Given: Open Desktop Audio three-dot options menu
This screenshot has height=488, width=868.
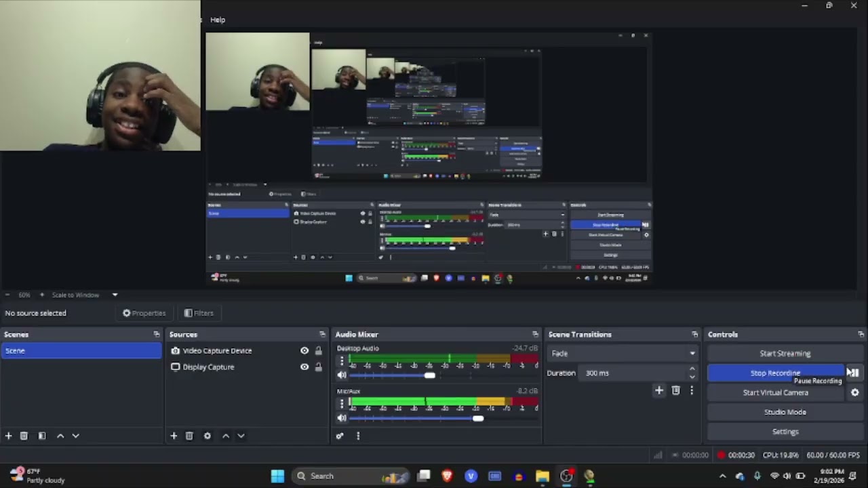Looking at the screenshot, I should pyautogui.click(x=342, y=361).
